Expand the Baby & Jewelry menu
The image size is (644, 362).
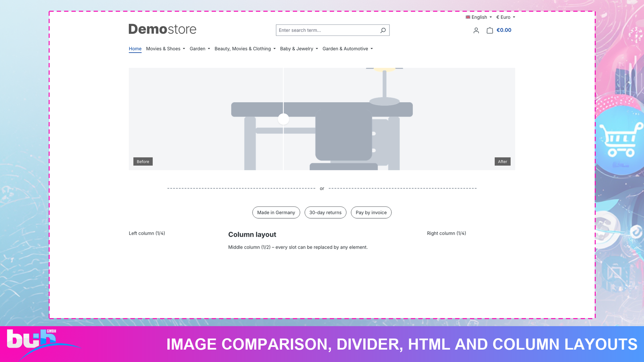[299, 49]
